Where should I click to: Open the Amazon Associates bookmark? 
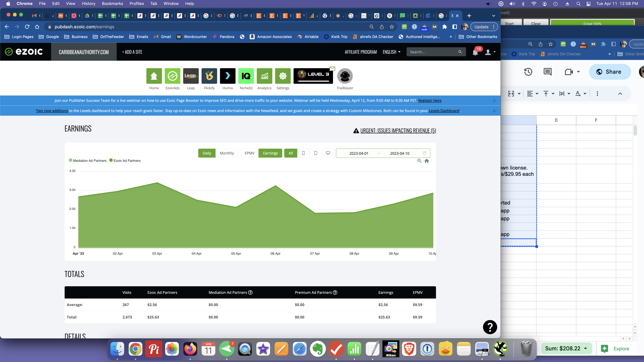pyautogui.click(x=271, y=37)
